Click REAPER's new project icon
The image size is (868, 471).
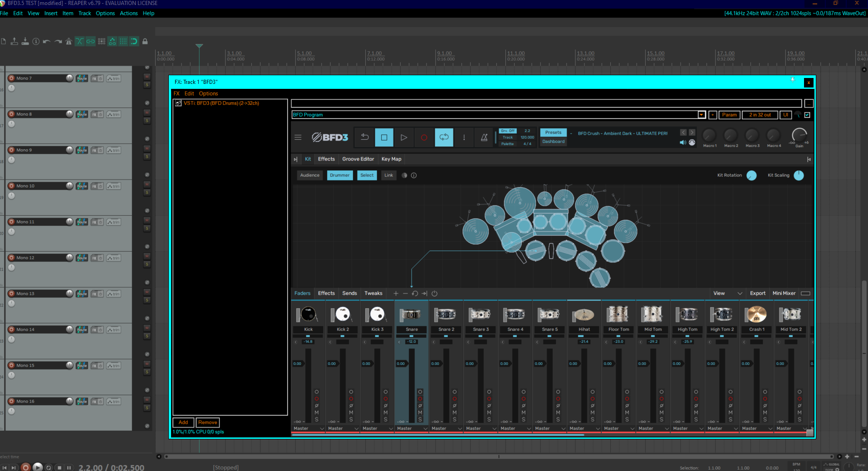coord(4,41)
